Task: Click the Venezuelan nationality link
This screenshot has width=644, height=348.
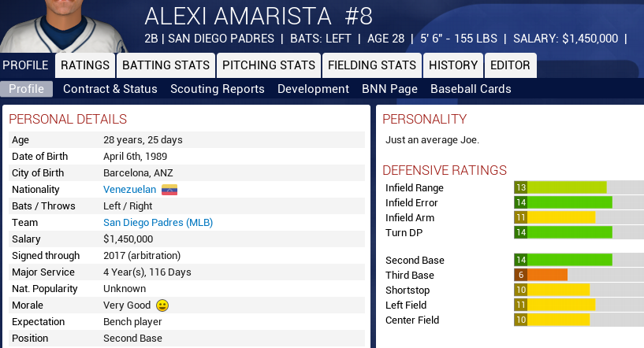Action: coord(129,190)
